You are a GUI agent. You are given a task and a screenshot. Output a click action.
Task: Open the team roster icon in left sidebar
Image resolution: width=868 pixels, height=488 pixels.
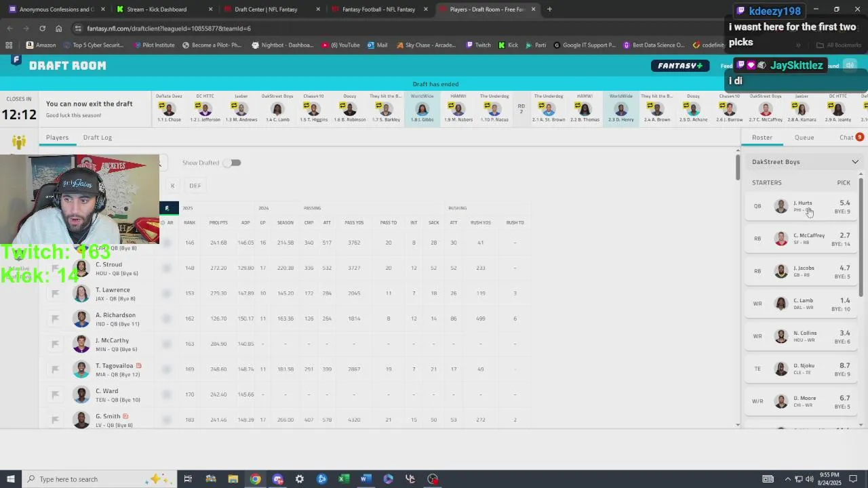pyautogui.click(x=19, y=142)
